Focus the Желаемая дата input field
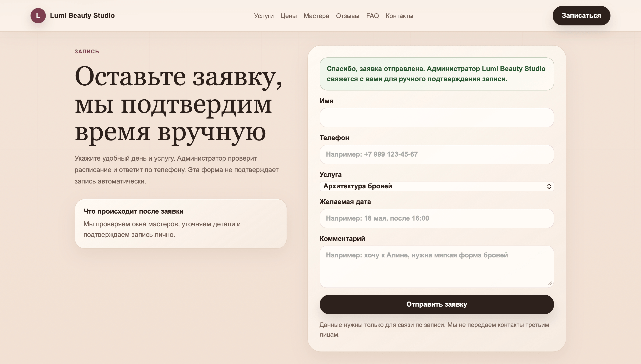The width and height of the screenshot is (641, 364). click(437, 218)
